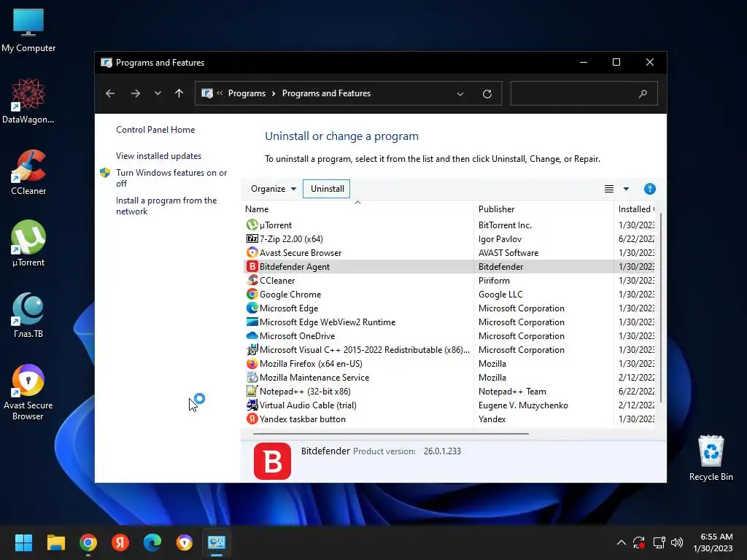Click the large Bitdefender logo in details pane
Image resolution: width=747 pixels, height=560 pixels.
(272, 461)
